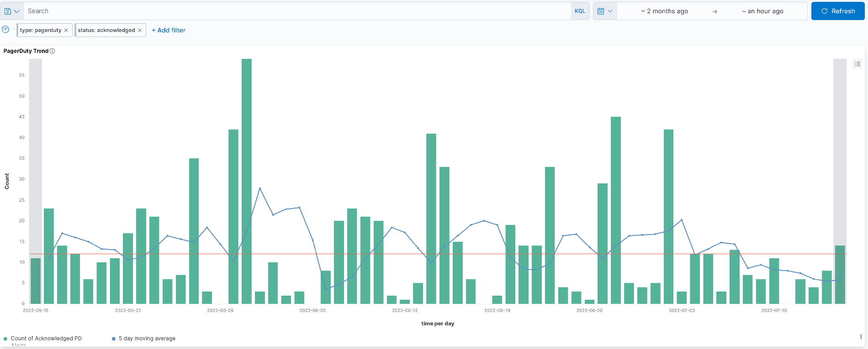Click the '~ 2 months ago' start date
The image size is (868, 349).
click(664, 11)
